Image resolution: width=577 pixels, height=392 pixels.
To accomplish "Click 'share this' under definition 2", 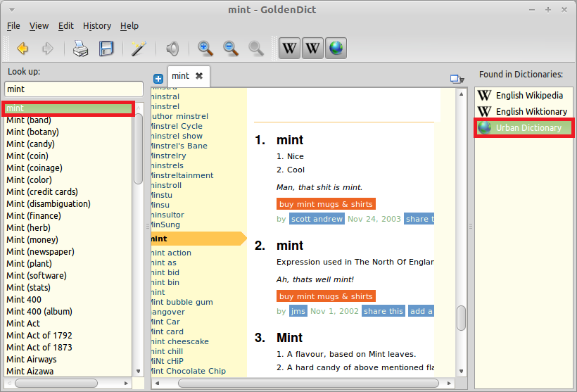I will coord(383,311).
